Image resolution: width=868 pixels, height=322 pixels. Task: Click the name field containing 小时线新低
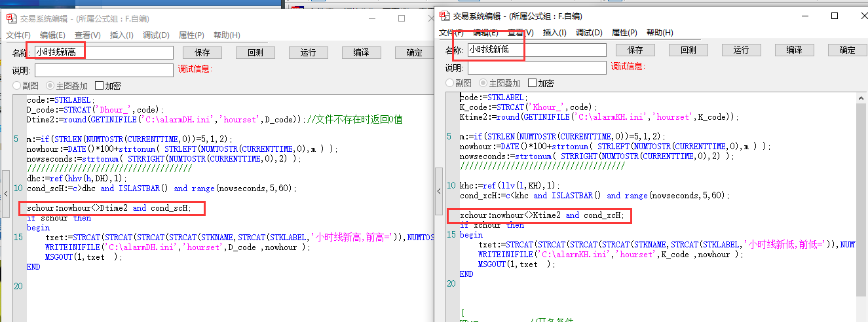point(537,50)
